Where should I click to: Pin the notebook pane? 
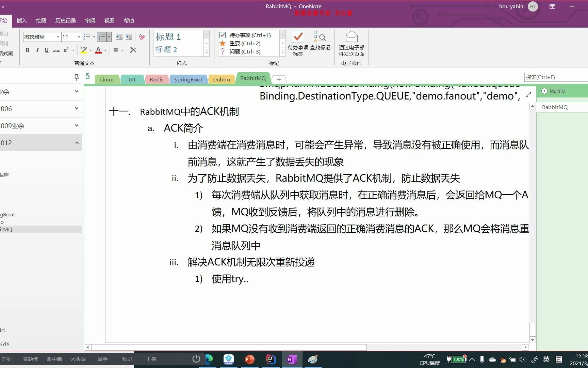coord(77,77)
